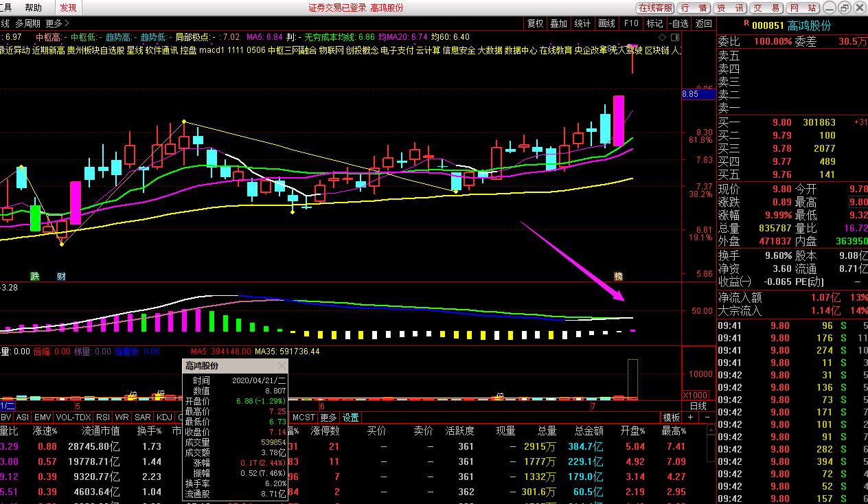Click the 复权 toolbar button

535,23
